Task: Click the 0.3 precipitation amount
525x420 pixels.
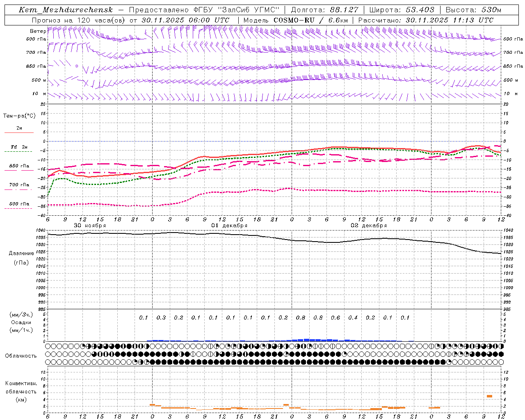Action: [x=161, y=318]
